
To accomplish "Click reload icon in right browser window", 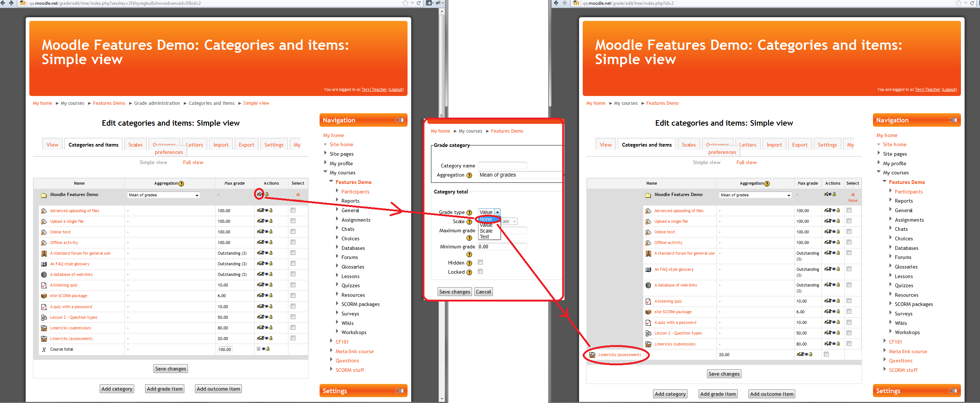I will tap(972, 3).
